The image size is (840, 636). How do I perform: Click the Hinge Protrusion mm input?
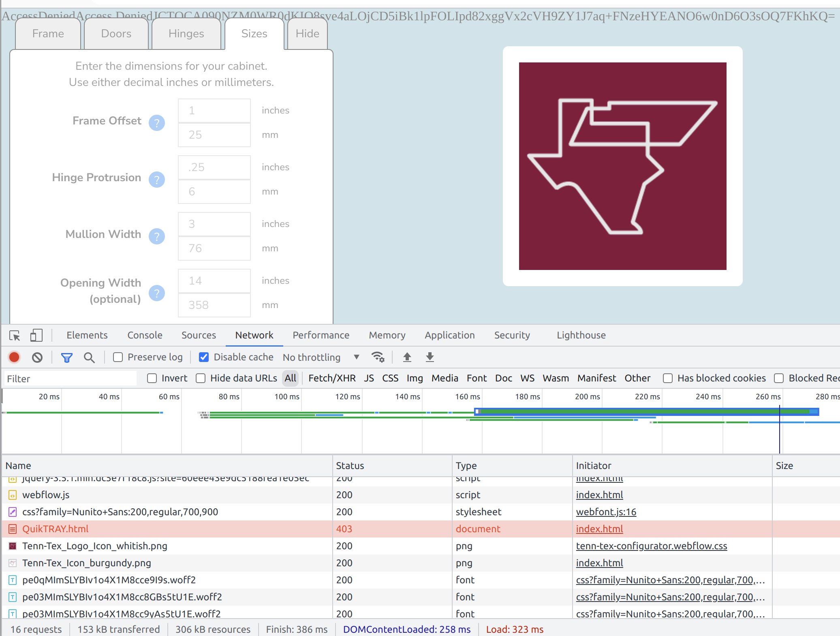click(x=214, y=191)
